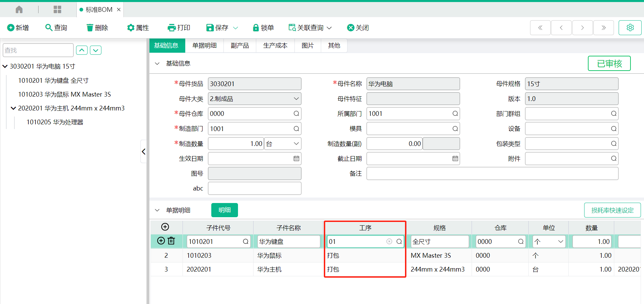The height and width of the screenshot is (304, 644).
Task: Search icon in 仓库 0000 row field
Action: pos(521,242)
